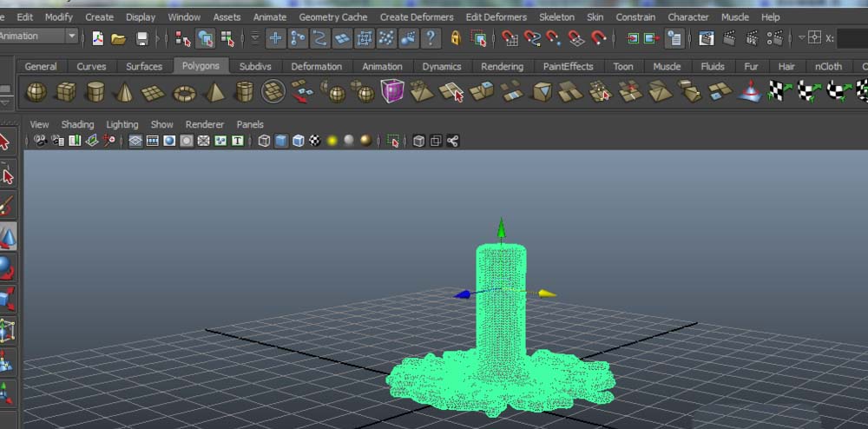Open the Render View window icon
This screenshot has width=868, height=429.
click(706, 38)
